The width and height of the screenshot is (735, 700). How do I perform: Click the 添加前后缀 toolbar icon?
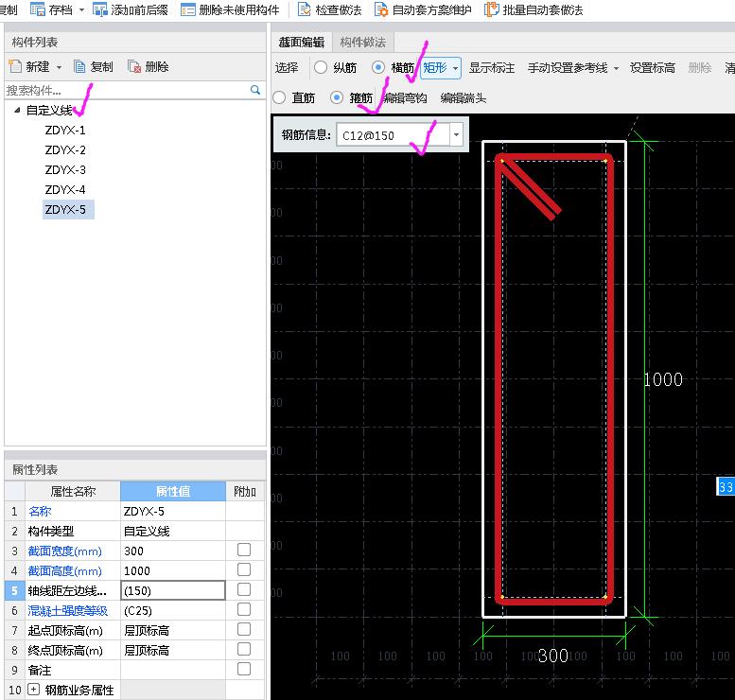tap(100, 9)
